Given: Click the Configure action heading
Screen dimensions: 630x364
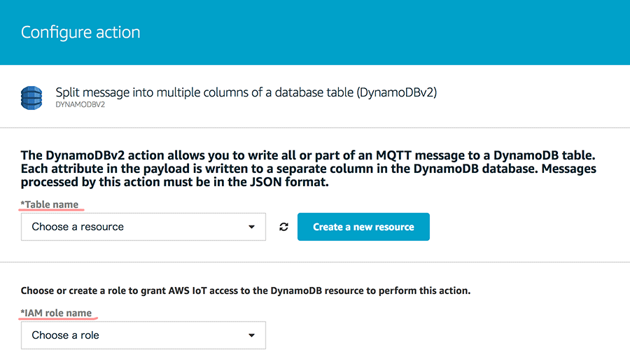Looking at the screenshot, I should point(80,32).
